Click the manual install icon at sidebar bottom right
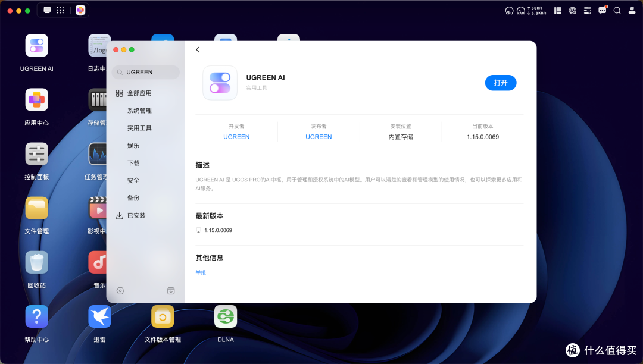Screen dimensions: 643x364 point(171,291)
